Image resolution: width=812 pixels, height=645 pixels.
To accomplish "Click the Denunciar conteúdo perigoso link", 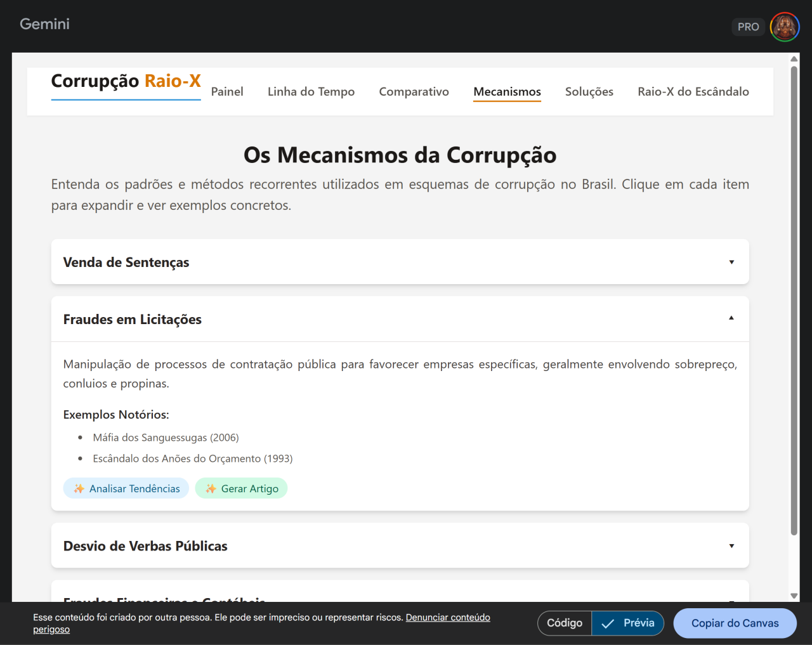I will pyautogui.click(x=447, y=618).
